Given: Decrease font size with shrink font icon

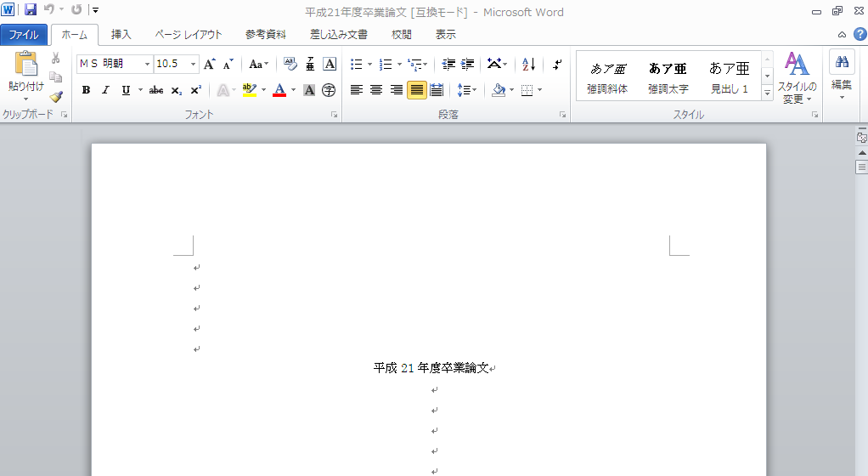Looking at the screenshot, I should click(x=228, y=65).
